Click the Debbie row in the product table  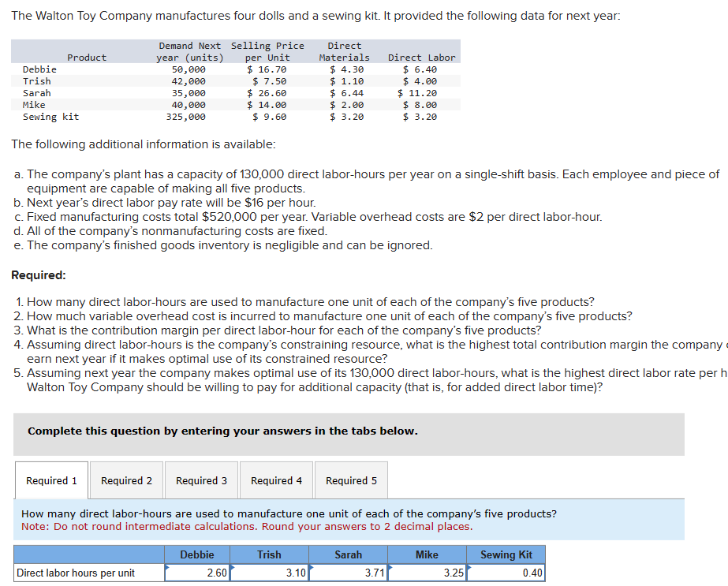(x=236, y=69)
